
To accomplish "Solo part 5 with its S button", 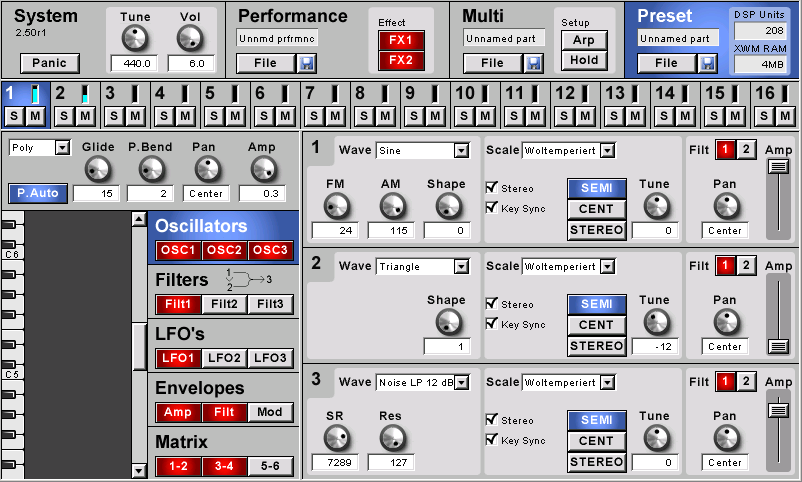I will coord(214,116).
